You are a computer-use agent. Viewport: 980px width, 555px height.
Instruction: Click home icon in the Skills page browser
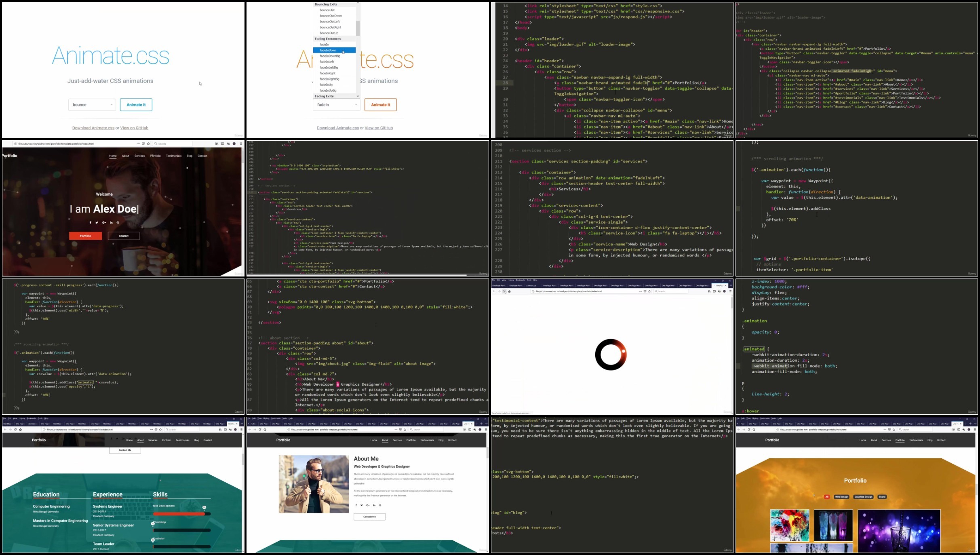pyautogui.click(x=20, y=429)
